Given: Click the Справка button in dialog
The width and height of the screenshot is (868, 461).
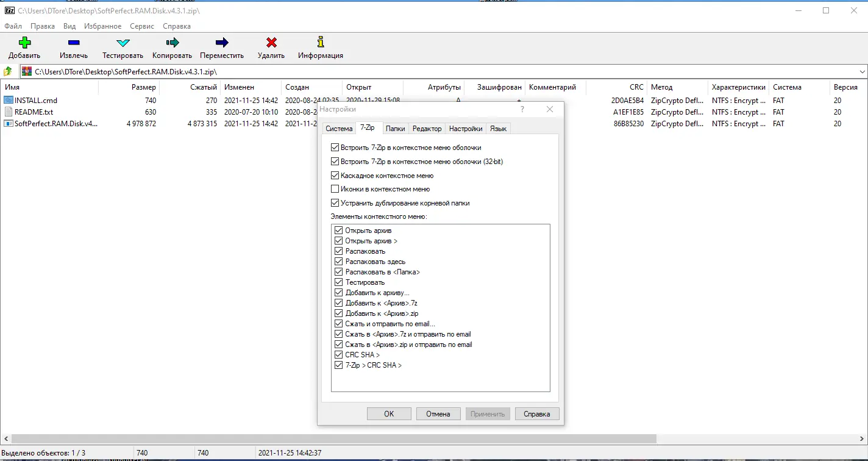Looking at the screenshot, I should (537, 414).
